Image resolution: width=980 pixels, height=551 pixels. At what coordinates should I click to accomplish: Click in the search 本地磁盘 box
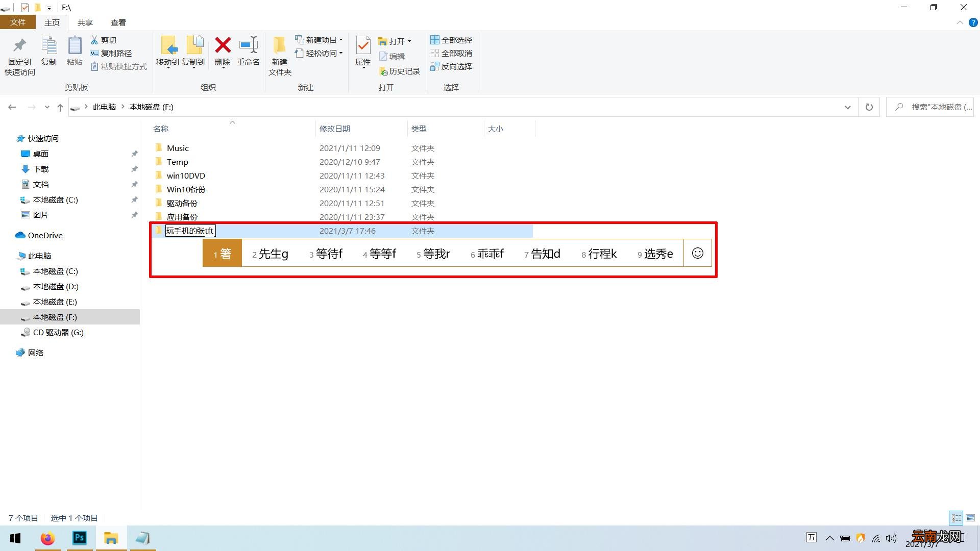[x=929, y=107]
